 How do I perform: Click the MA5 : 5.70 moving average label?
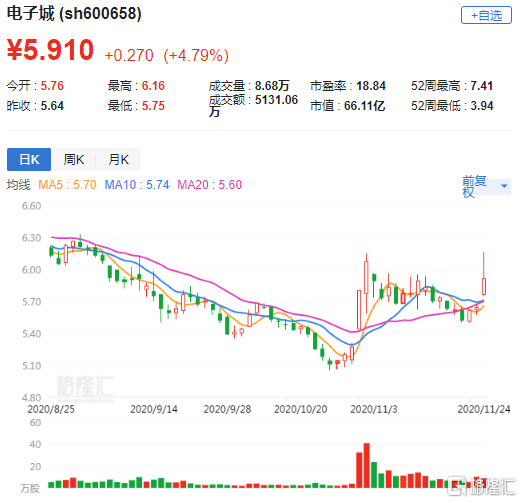point(67,185)
